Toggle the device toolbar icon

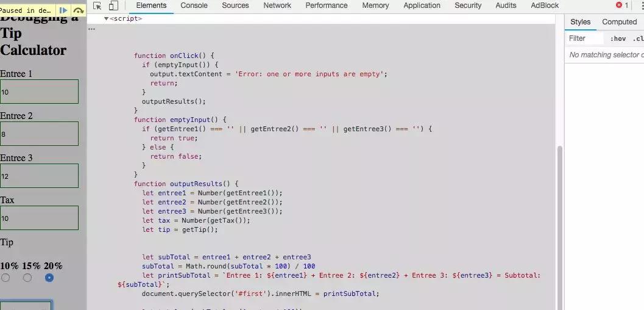(x=113, y=5)
